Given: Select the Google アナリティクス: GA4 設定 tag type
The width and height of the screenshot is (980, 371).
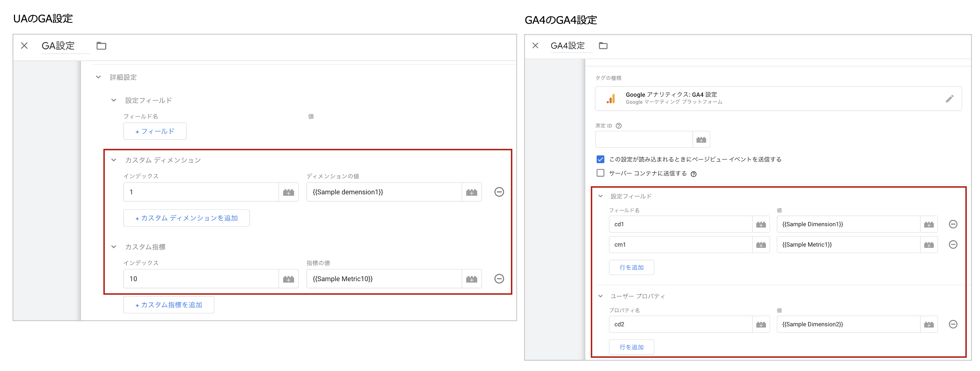Looking at the screenshot, I should click(x=778, y=99).
